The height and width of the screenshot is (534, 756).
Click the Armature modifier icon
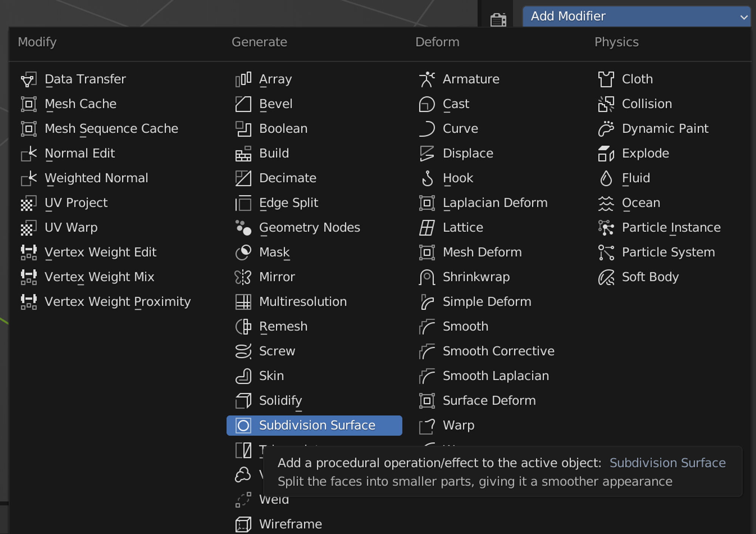coord(427,79)
